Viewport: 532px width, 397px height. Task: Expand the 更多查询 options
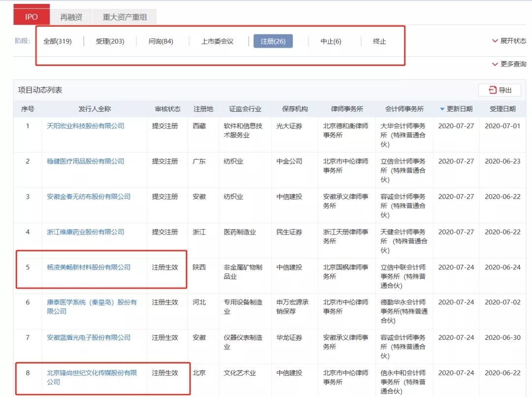click(509, 64)
